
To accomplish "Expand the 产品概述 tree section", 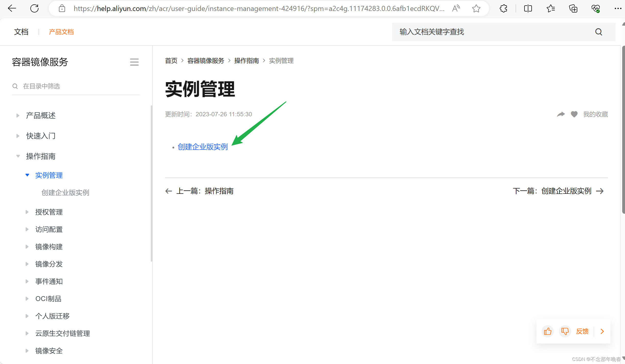I will 18,116.
